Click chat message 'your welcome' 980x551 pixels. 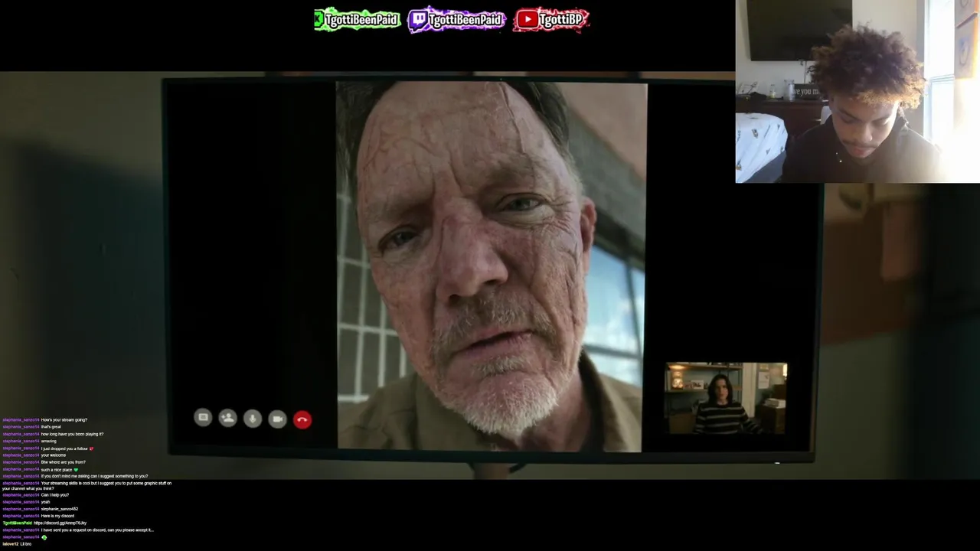(x=54, y=455)
